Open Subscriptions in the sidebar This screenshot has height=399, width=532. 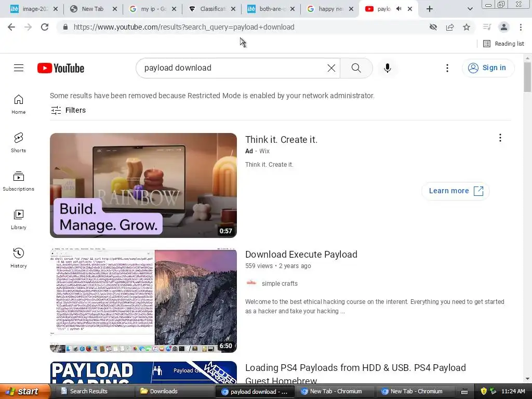click(19, 181)
